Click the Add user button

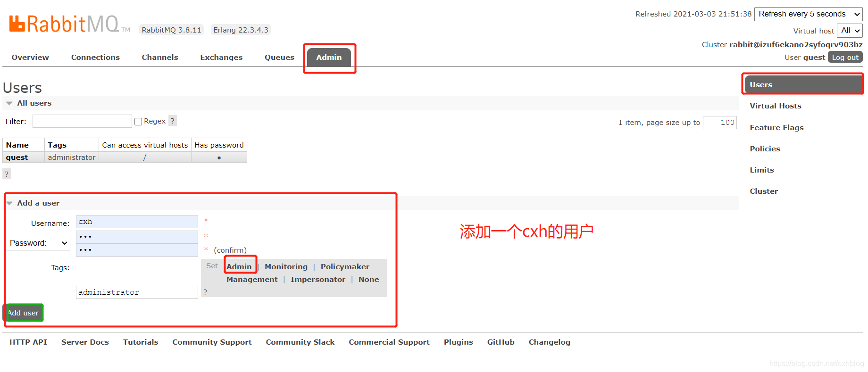tap(23, 313)
